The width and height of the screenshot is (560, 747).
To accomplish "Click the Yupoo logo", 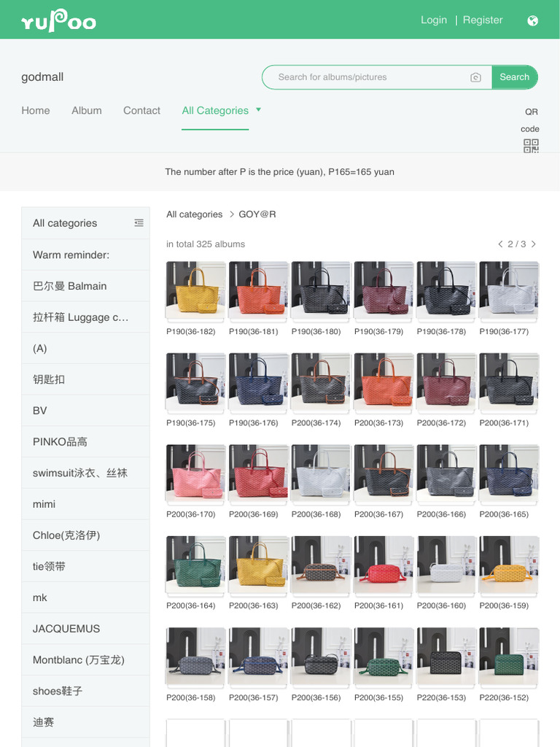I will pos(58,21).
